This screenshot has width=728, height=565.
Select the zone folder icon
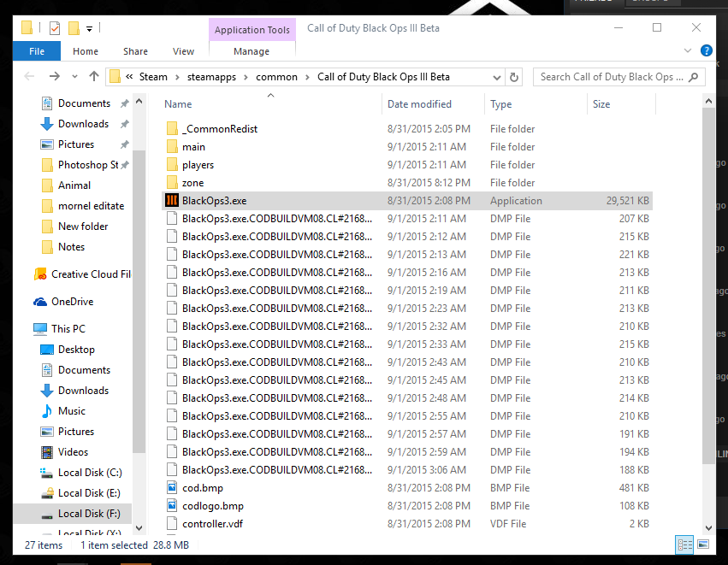coord(172,183)
